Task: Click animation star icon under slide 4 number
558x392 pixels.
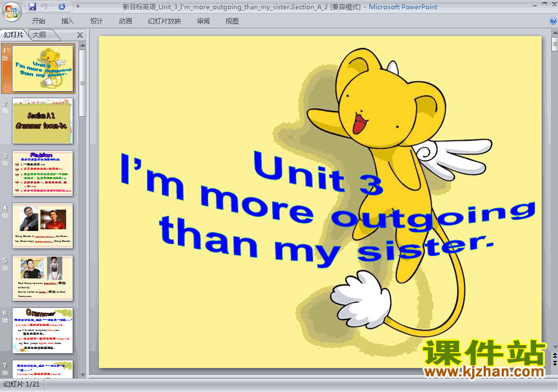Action: pos(5,215)
